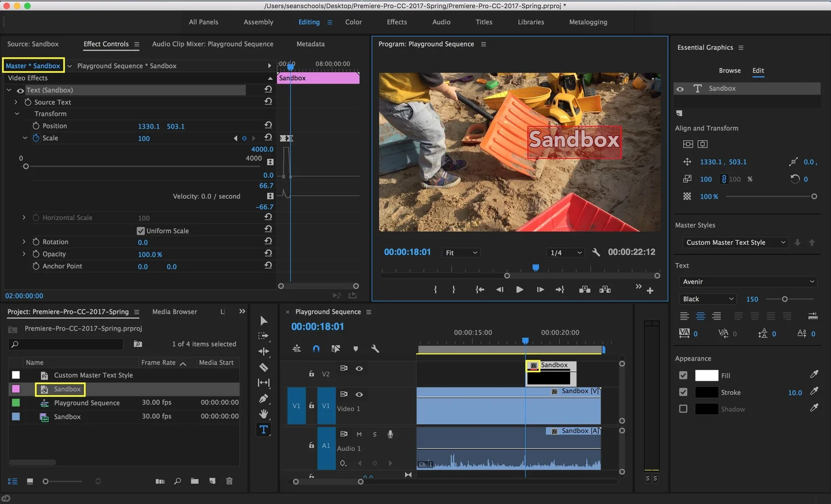
Task: Hide the V2 track with eye toggle
Action: (x=359, y=368)
